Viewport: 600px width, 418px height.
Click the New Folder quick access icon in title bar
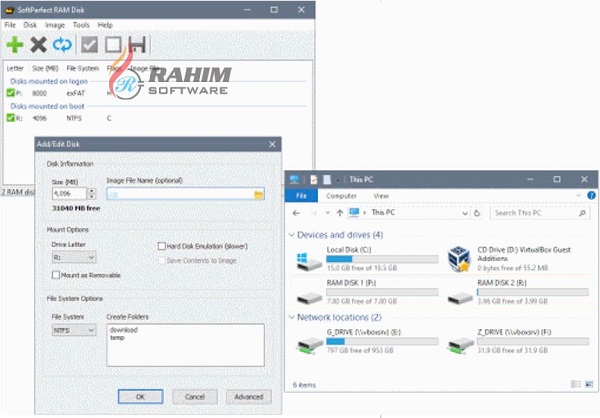click(x=327, y=180)
